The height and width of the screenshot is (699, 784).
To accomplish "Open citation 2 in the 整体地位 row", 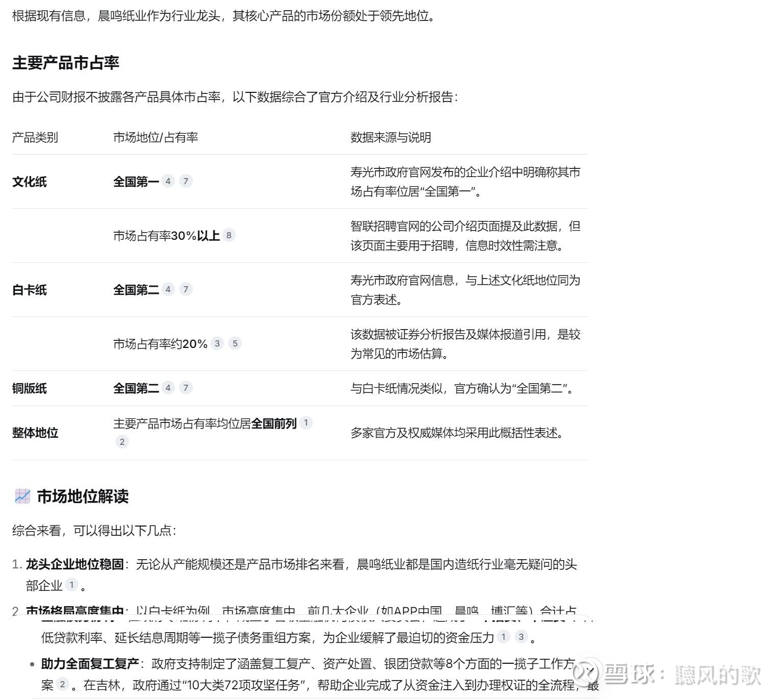I will pyautogui.click(x=121, y=442).
